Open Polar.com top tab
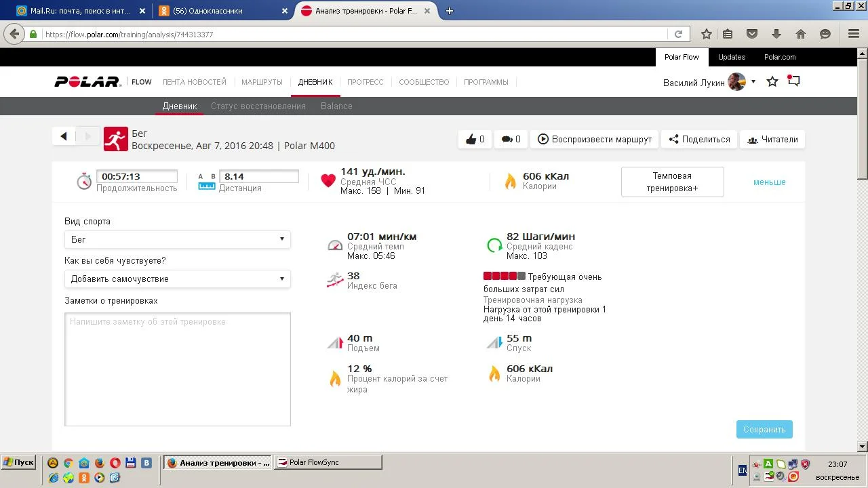Screen dimensions: 868x488 [x=780, y=57]
